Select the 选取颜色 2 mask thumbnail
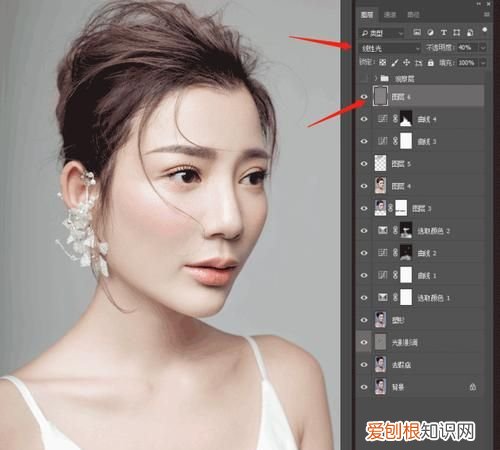500x450 pixels. pyautogui.click(x=406, y=230)
